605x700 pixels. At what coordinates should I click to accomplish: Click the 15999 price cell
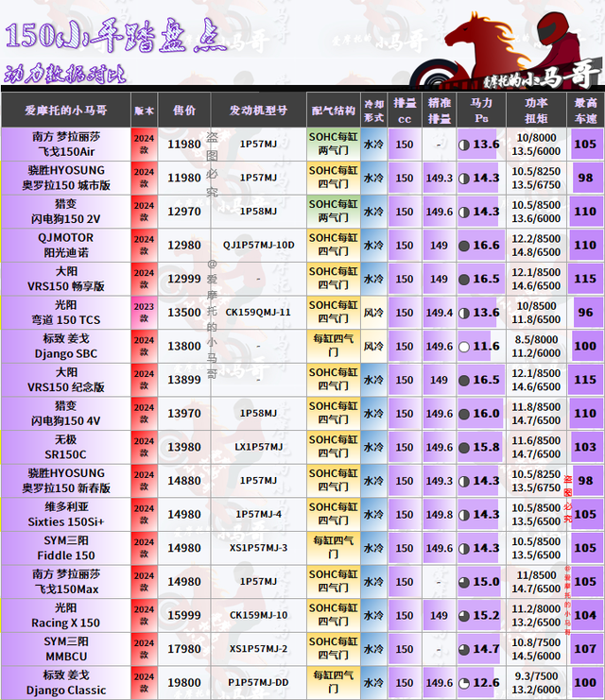point(184,615)
